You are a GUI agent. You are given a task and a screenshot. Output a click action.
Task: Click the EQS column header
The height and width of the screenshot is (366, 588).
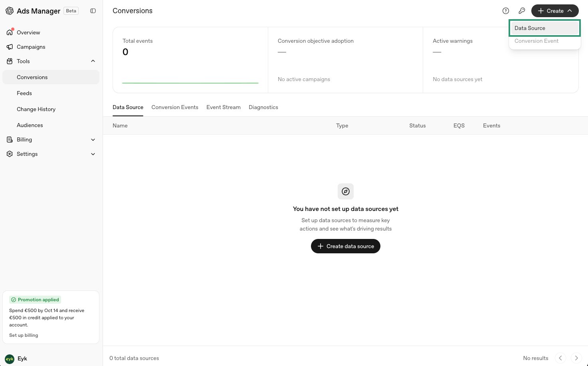click(459, 125)
